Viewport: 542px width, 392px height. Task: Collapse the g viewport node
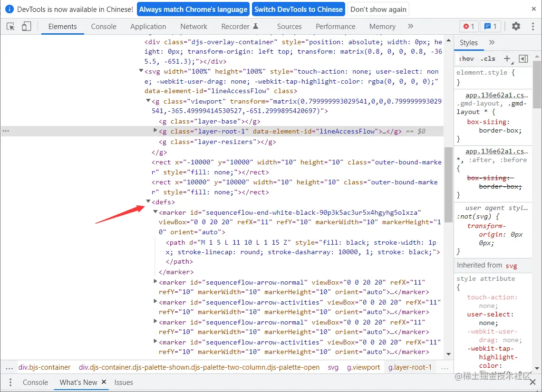[148, 101]
